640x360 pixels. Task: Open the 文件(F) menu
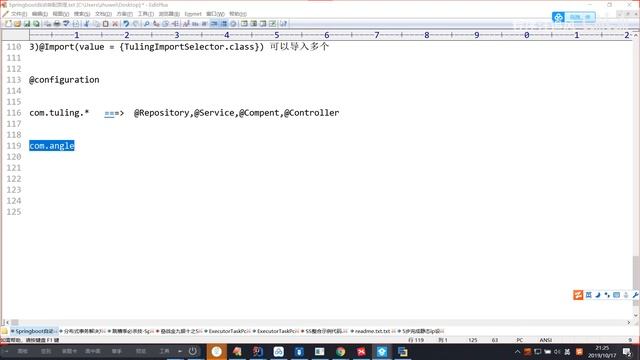19,14
